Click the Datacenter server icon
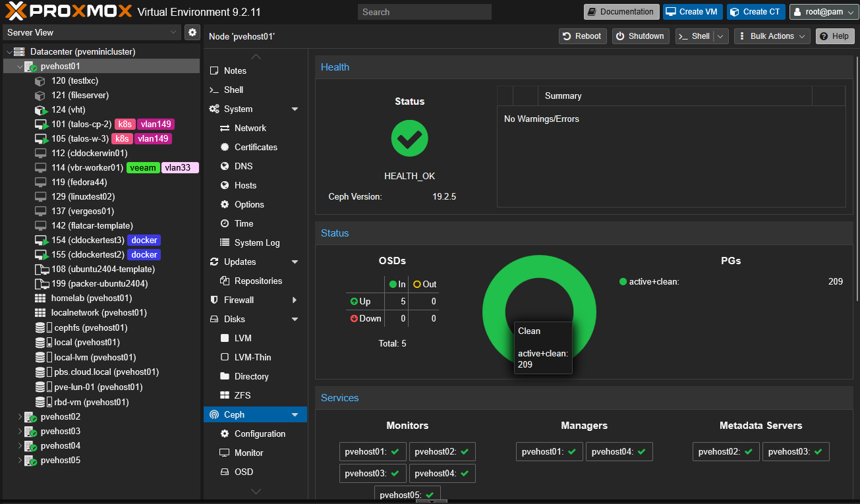The height and width of the screenshot is (504, 860). 19,51
